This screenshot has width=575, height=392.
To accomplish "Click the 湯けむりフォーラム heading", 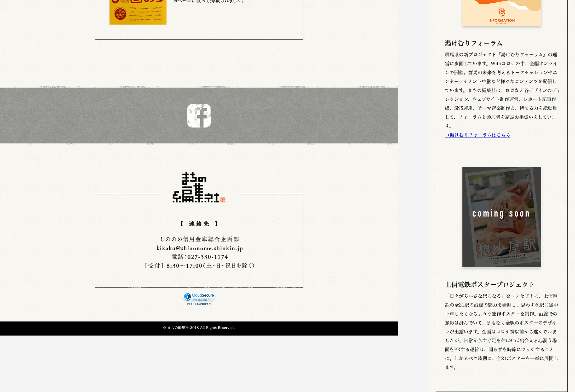I will coord(474,43).
